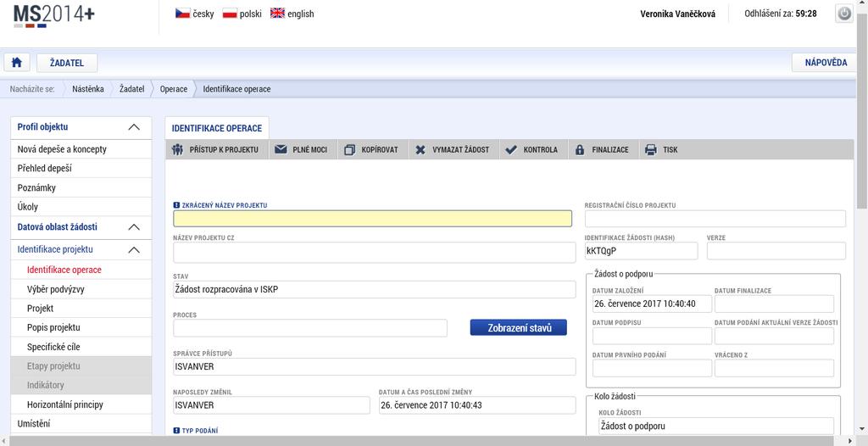Click the British flag icon
868x446 pixels.
coord(277,14)
